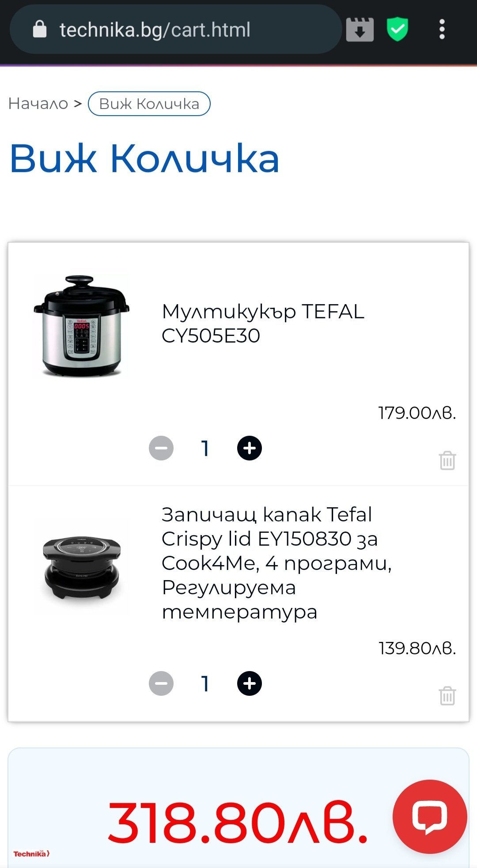Decrease quantity of TEFAL CY505E30 multicooker

(x=161, y=448)
